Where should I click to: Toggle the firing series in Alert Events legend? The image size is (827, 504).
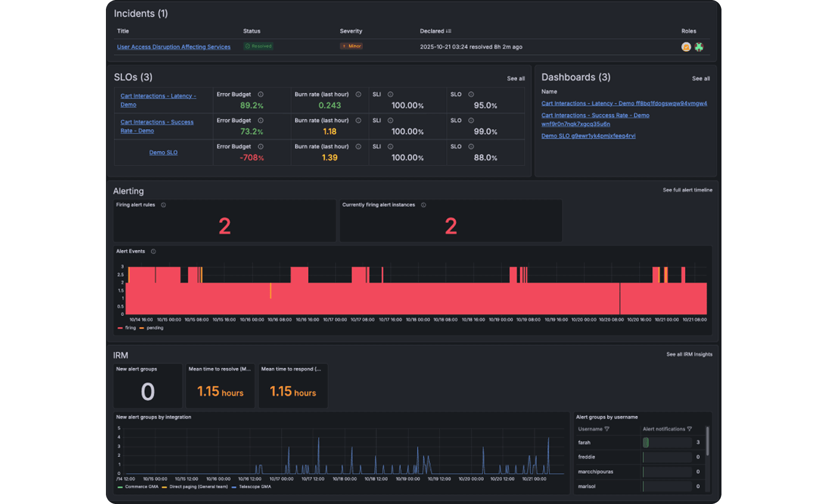pyautogui.click(x=130, y=328)
